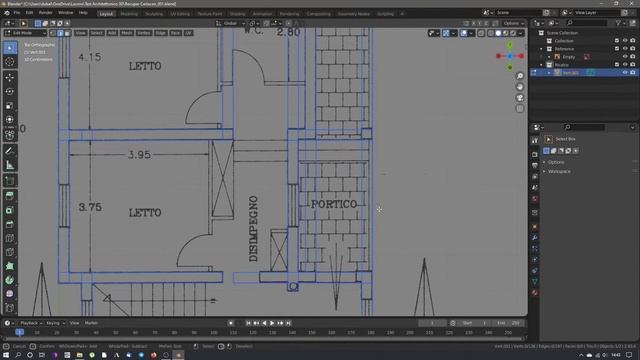Open the Global transform orientation dropdown

point(231,23)
